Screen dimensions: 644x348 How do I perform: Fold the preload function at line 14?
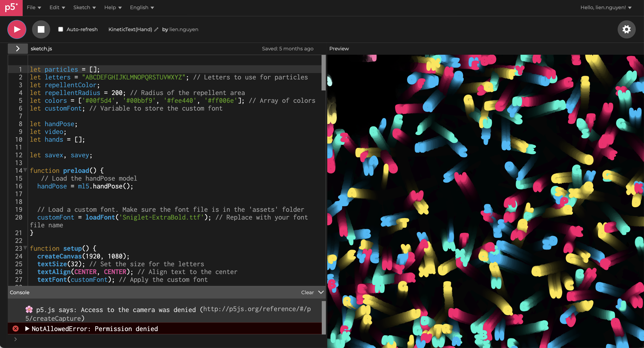click(x=25, y=170)
